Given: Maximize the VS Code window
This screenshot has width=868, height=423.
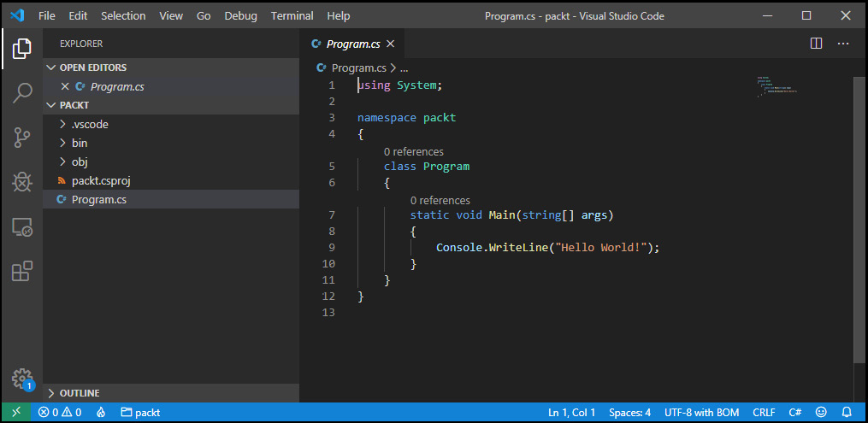Looking at the screenshot, I should point(806,15).
